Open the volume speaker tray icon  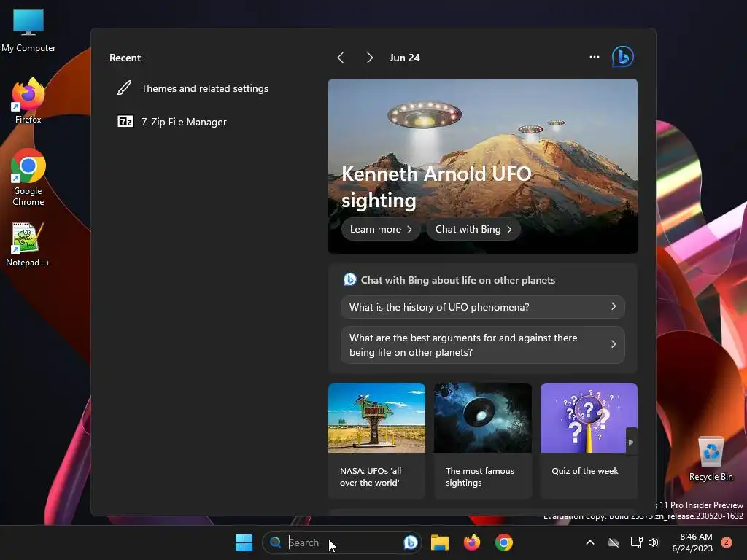[654, 542]
